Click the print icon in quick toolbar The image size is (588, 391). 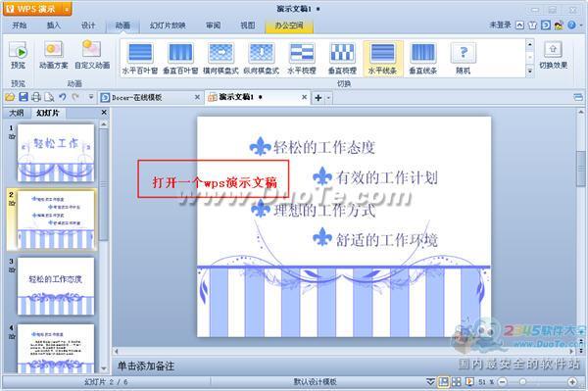36,97
